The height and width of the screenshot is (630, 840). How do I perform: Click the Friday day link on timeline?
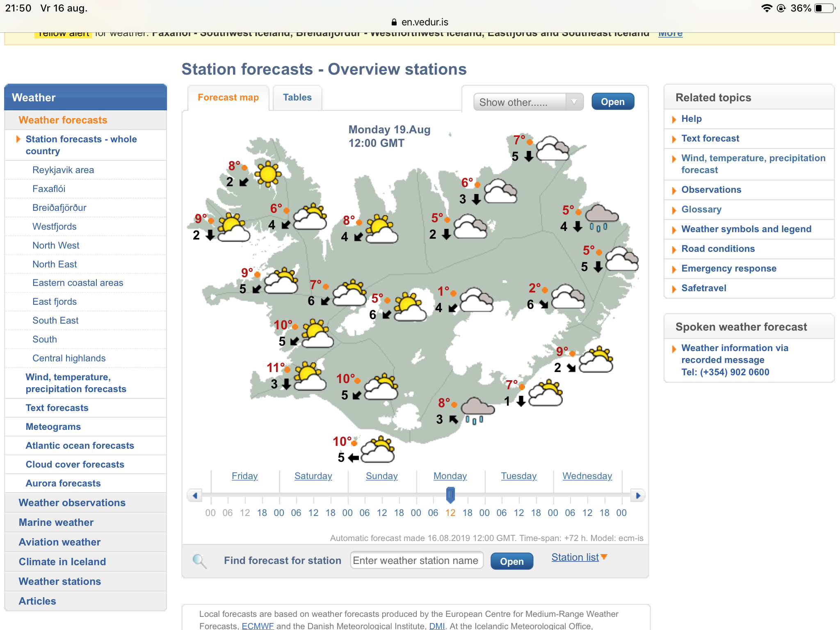[244, 476]
